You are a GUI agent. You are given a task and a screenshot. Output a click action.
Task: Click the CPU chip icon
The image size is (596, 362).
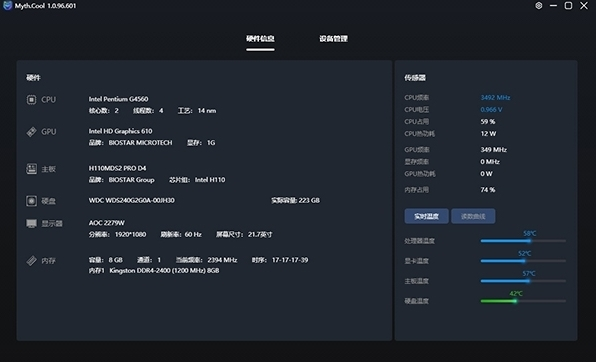31,100
